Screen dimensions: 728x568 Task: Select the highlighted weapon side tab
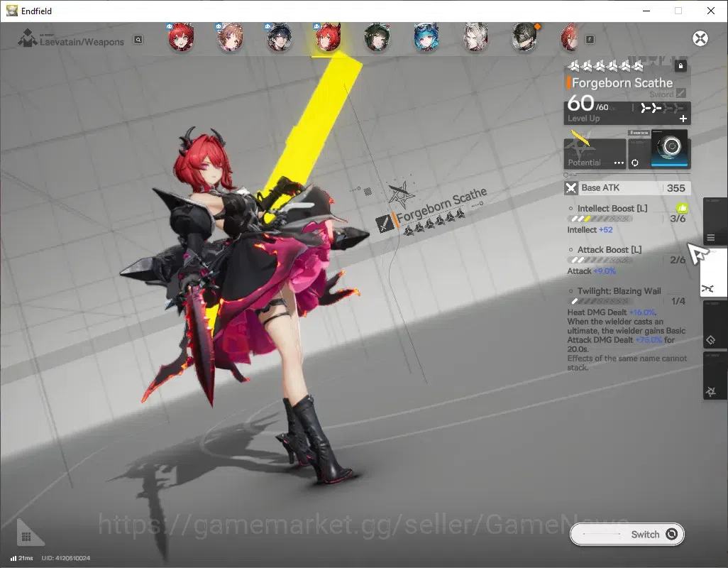coord(714,273)
